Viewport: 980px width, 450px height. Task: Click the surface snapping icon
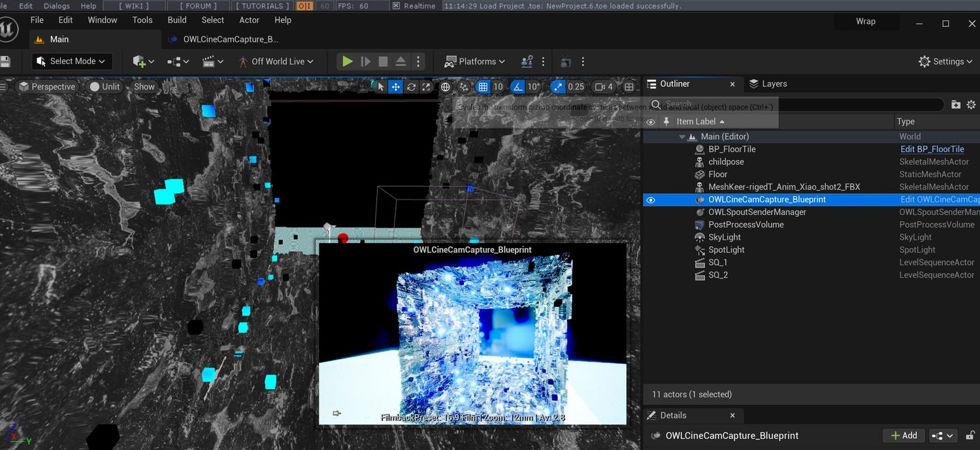tap(464, 87)
